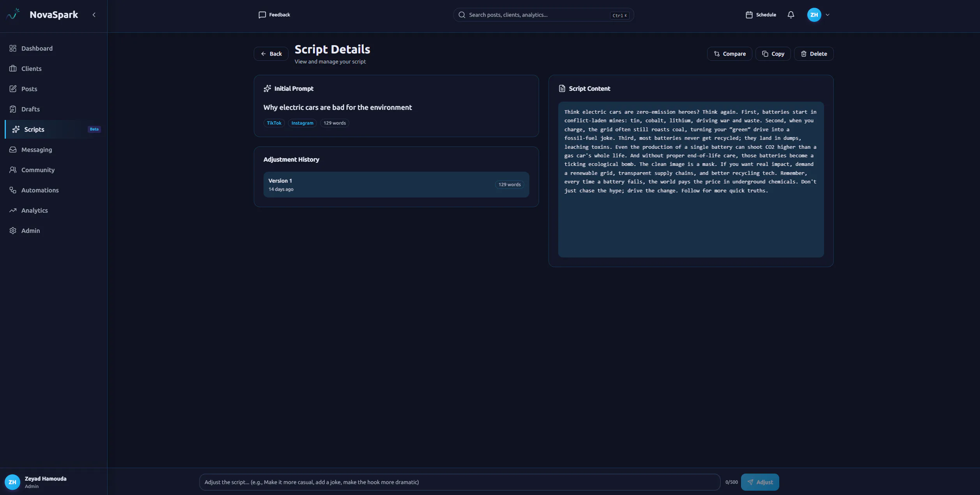
Task: Delete the script using Delete button
Action: (814, 54)
